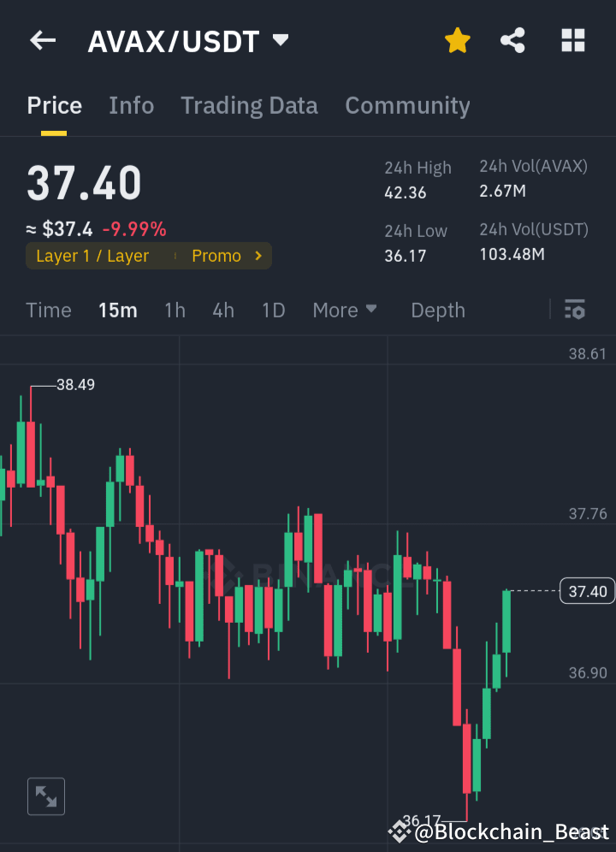View the Depth chart
Viewport: 616px width, 852px height.
[x=437, y=310]
